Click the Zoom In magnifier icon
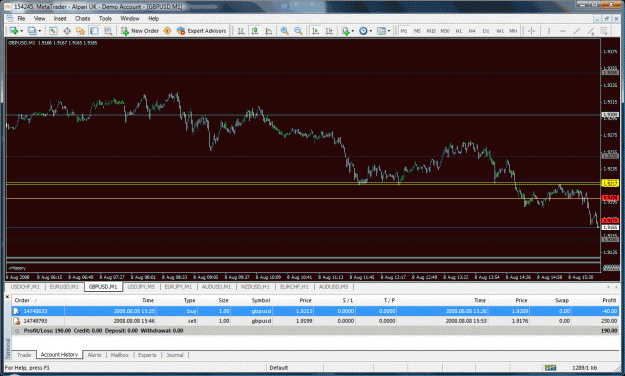The width and height of the screenshot is (625, 376). coord(285,31)
